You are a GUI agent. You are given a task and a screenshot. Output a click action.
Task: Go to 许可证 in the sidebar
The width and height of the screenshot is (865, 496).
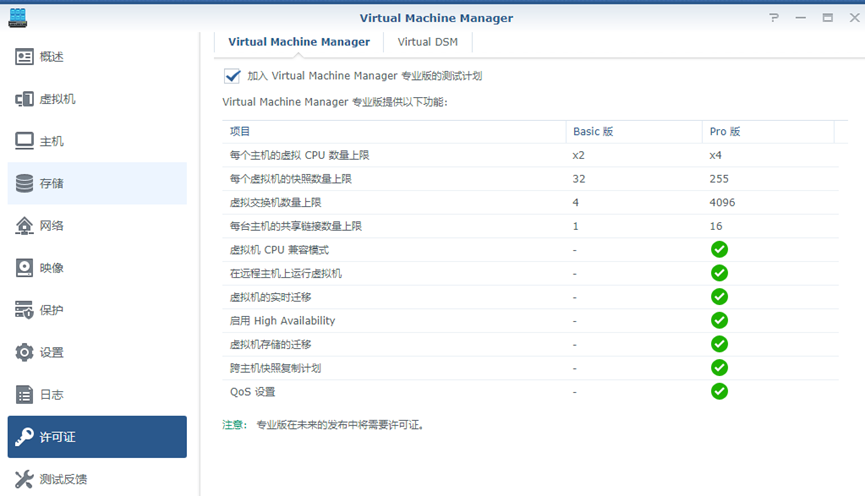click(x=97, y=437)
